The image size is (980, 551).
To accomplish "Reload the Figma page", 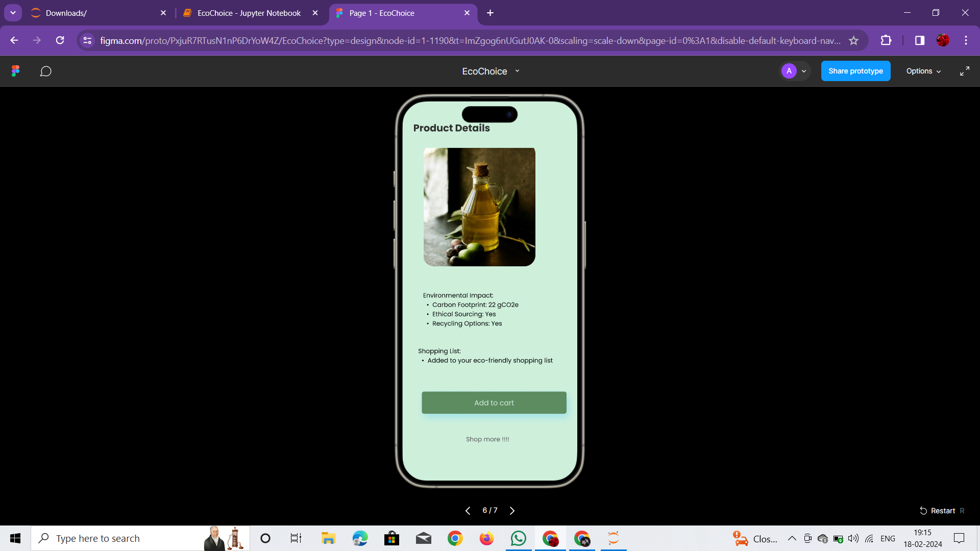I will (60, 40).
